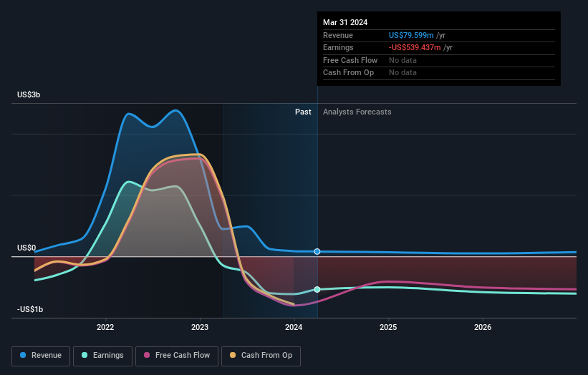Screen dimensions: 588x375
Task: Click the 2026 x-axis label
Action: 483,328
